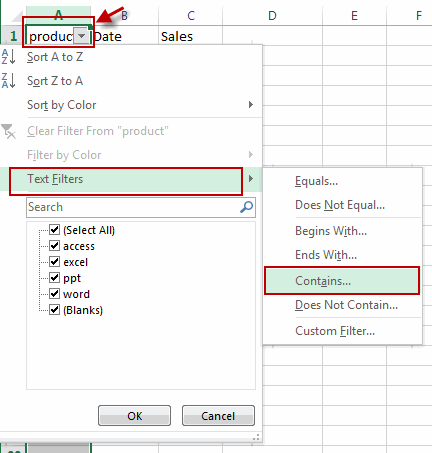Click the "word" item label in list
The height and width of the screenshot is (453, 432).
[x=76, y=294]
